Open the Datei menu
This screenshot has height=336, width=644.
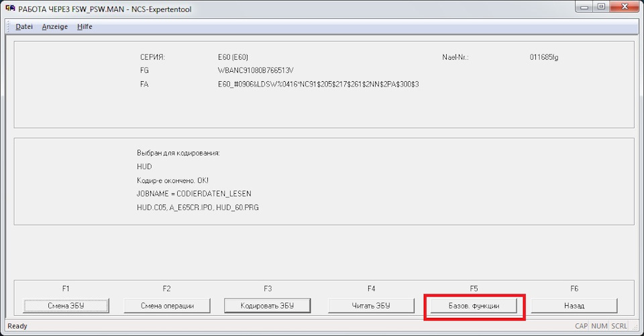(x=24, y=27)
